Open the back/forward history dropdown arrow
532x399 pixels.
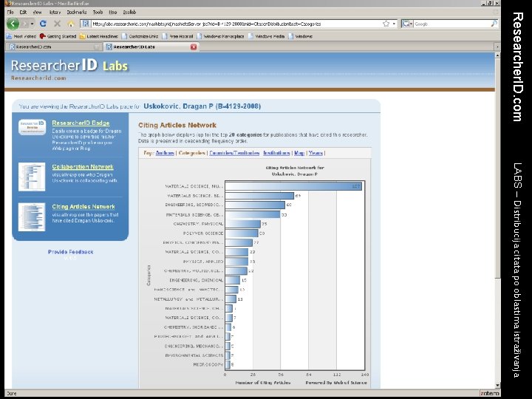pos(33,24)
